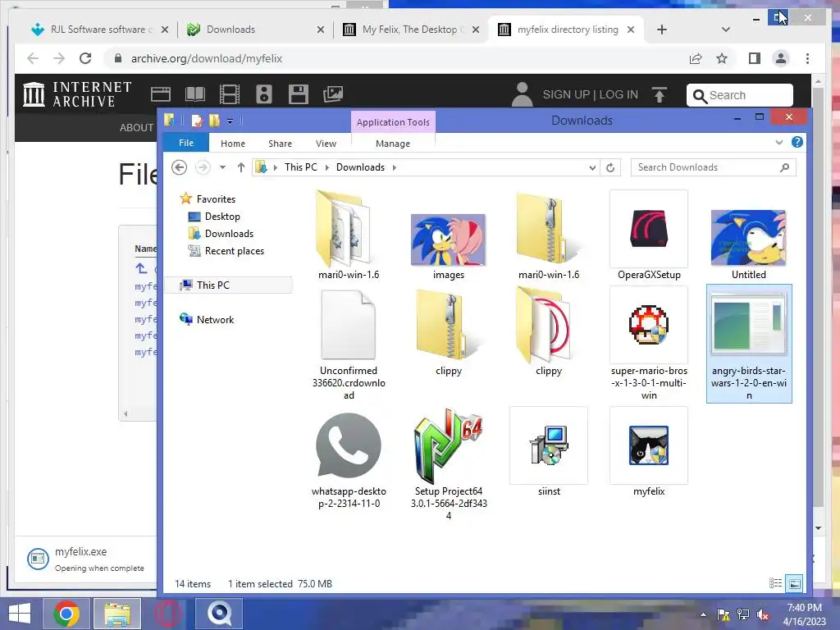This screenshot has height=630, width=840.
Task: Select Recent places in the sidebar
Action: [x=234, y=251]
